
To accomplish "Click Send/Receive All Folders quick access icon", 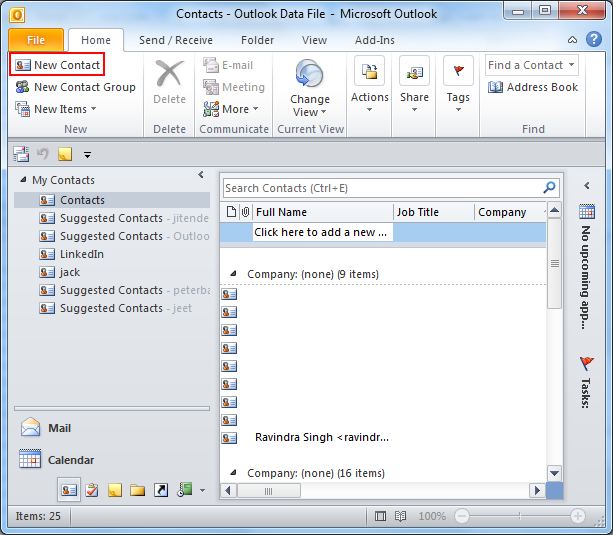I will click(x=21, y=154).
